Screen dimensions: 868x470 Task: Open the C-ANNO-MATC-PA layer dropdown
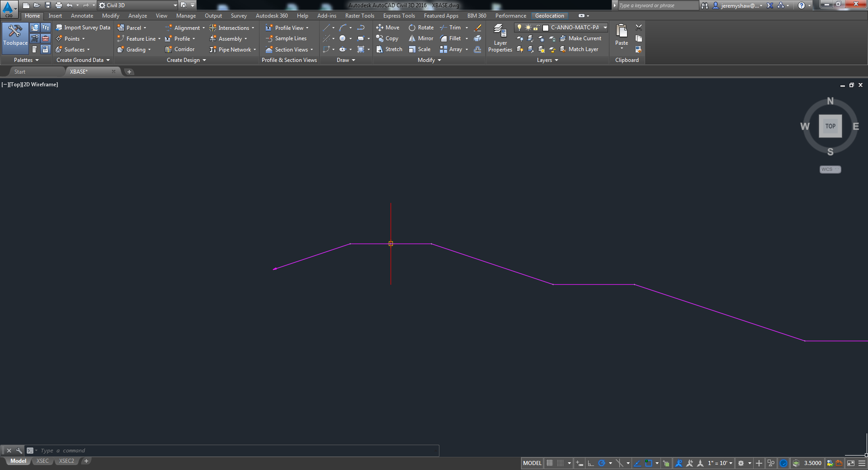(605, 28)
